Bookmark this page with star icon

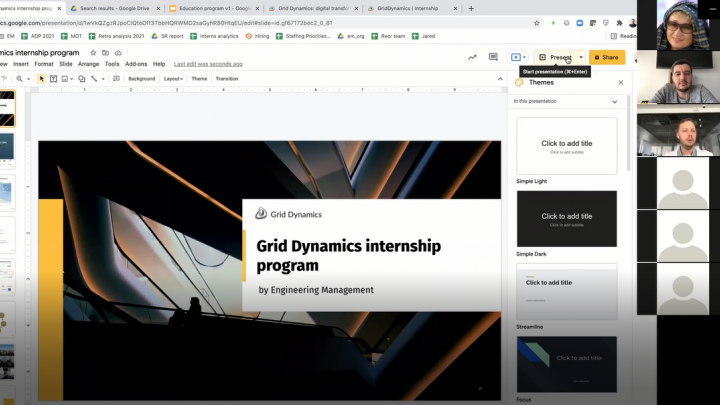tap(536, 23)
